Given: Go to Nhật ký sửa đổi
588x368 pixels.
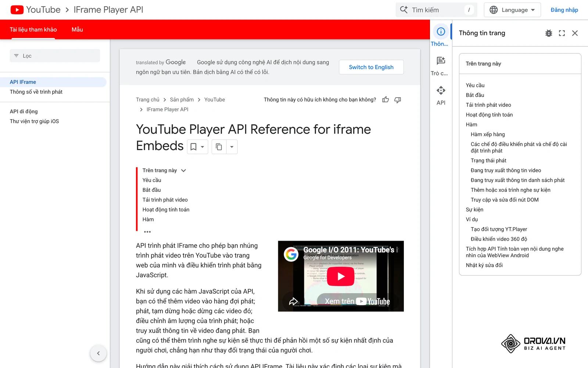Looking at the screenshot, I should [484, 265].
